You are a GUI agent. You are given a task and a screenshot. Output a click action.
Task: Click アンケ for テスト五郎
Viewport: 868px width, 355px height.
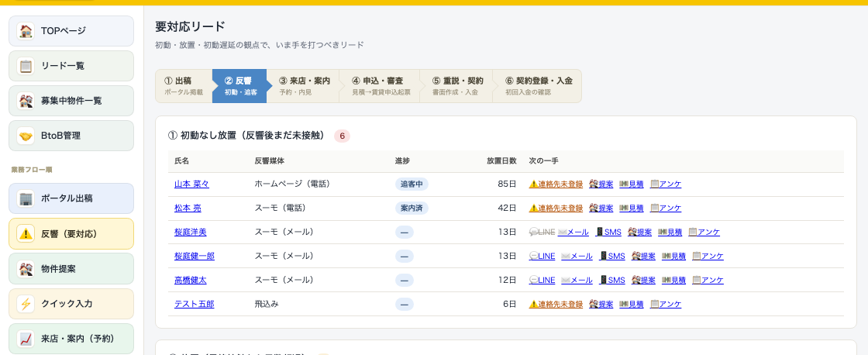tap(666, 304)
